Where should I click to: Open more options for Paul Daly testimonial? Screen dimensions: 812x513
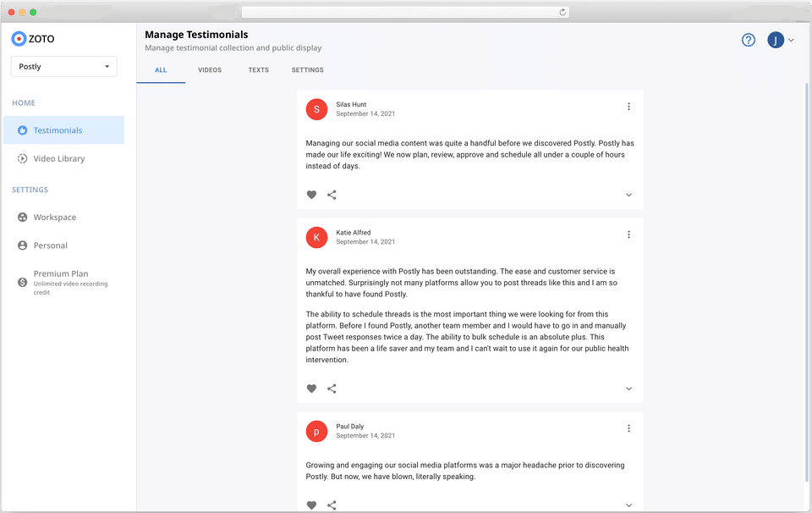coord(628,428)
